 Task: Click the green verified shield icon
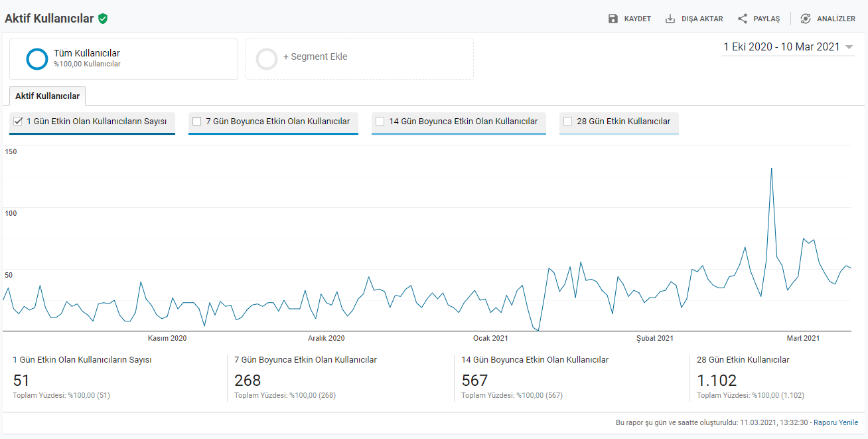point(103,19)
